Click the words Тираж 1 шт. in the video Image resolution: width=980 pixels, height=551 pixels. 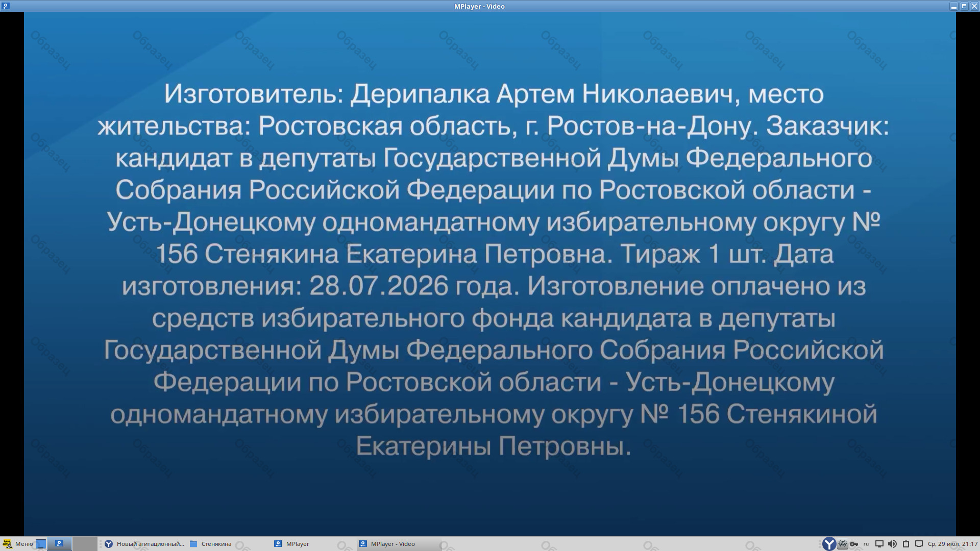pyautogui.click(x=693, y=254)
